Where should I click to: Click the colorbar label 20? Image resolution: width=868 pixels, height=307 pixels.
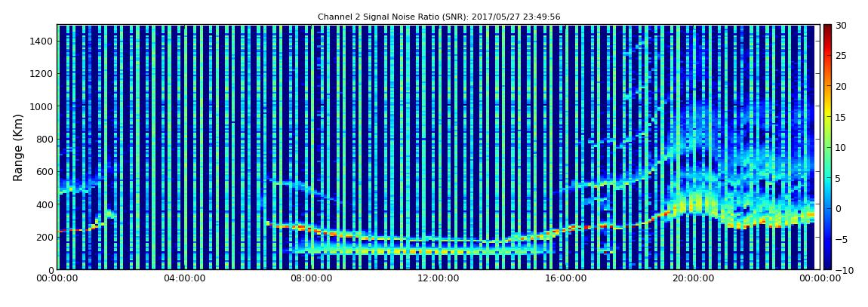point(842,86)
